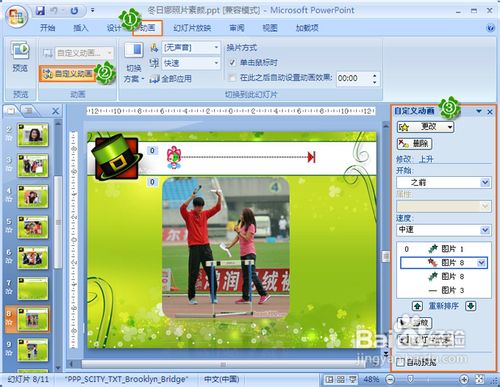This screenshot has width=500, height=387.
Task: Switch to the 幻灯片放映 ribbon tab
Action: (192, 28)
